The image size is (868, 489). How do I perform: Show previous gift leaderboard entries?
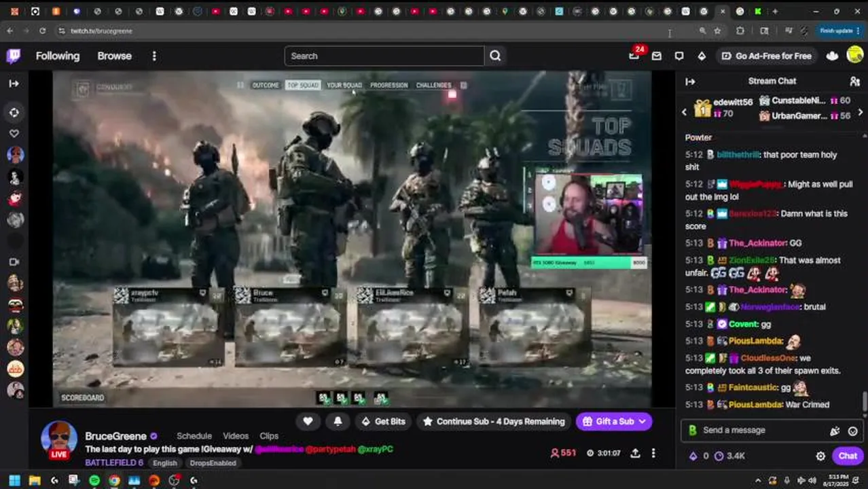(685, 112)
